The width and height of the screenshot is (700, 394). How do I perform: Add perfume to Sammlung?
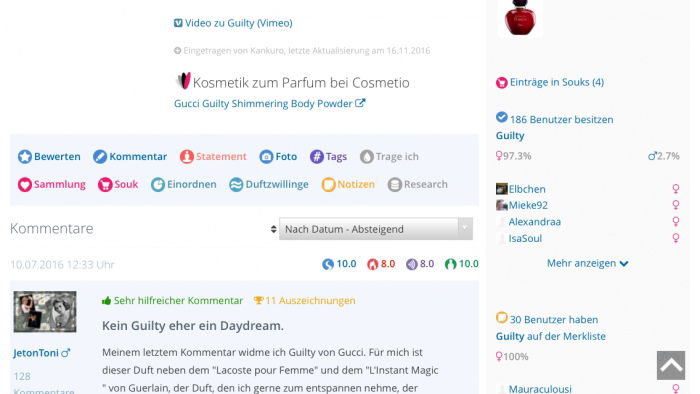[59, 184]
